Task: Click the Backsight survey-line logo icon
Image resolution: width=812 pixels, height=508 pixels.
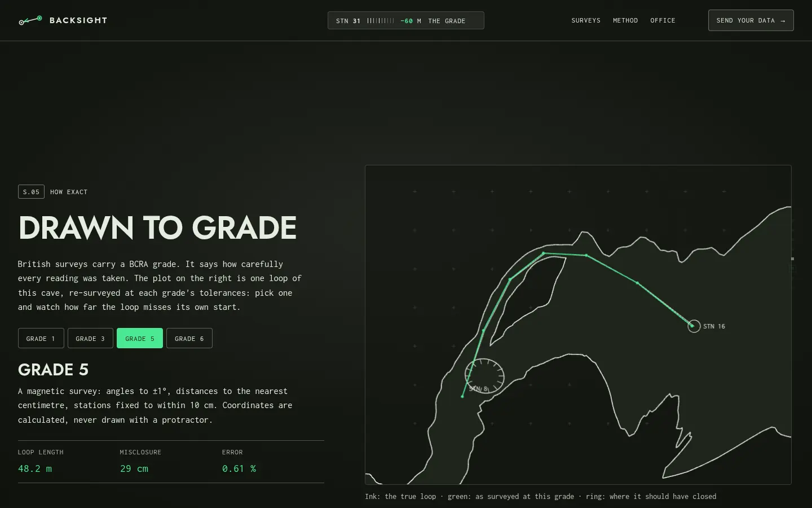Action: [30, 20]
